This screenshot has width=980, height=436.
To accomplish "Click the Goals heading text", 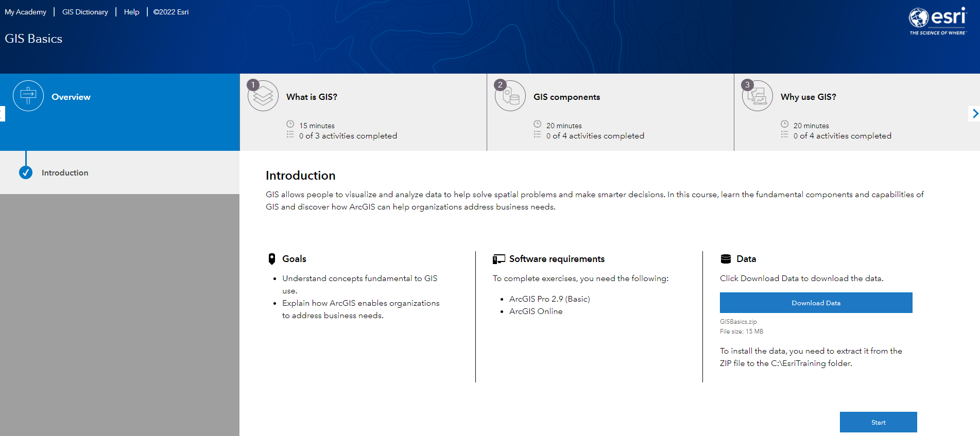I will tap(294, 259).
